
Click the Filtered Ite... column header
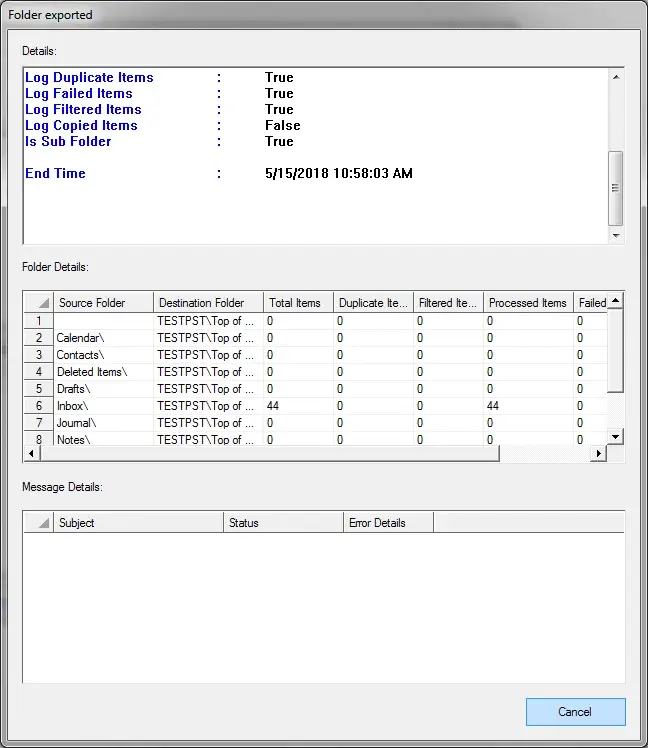click(448, 303)
